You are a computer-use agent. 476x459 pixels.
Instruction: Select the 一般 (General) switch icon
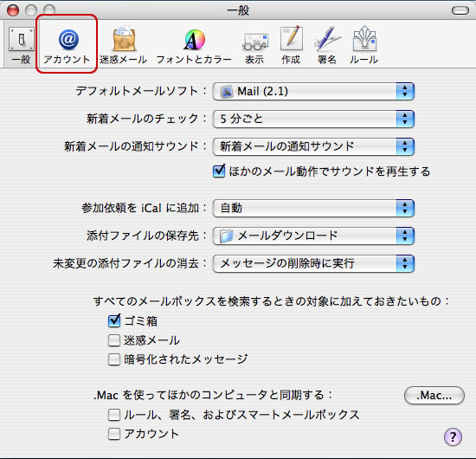[x=21, y=46]
